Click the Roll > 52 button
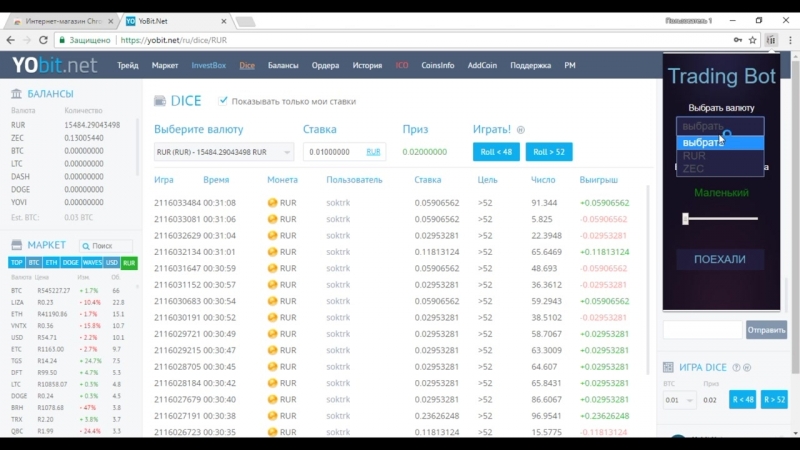 [549, 152]
